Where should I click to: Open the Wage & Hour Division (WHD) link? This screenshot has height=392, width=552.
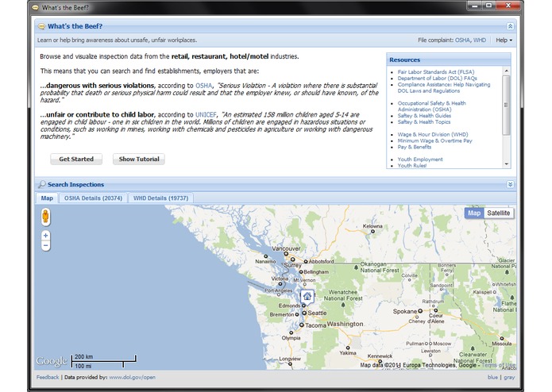(x=433, y=134)
